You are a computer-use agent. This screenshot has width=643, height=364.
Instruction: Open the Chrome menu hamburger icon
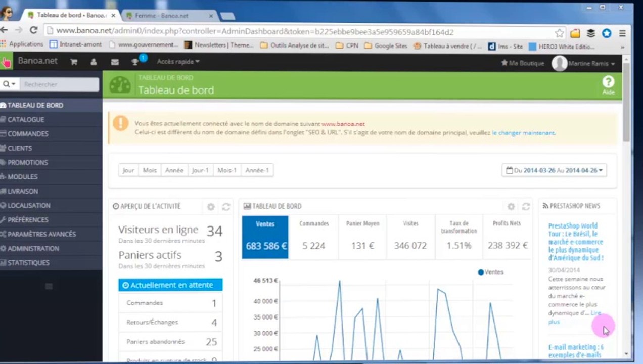[622, 33]
